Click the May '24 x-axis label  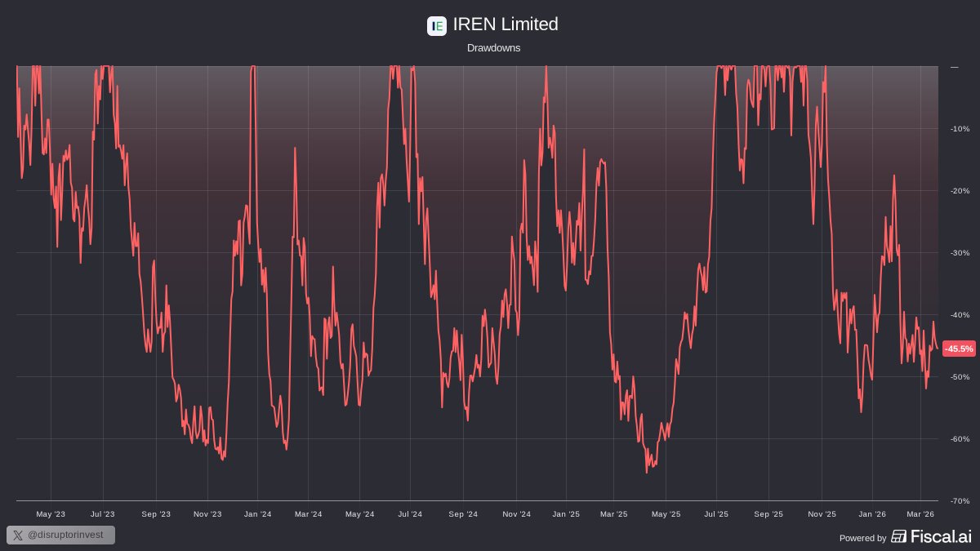click(359, 514)
